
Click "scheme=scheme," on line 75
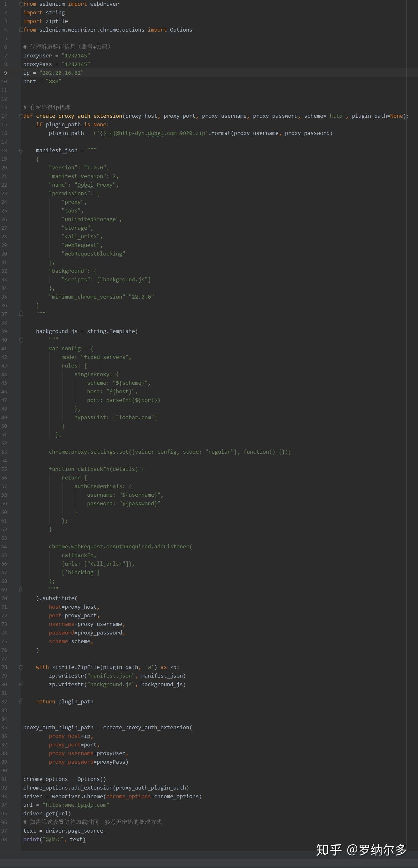coord(71,642)
